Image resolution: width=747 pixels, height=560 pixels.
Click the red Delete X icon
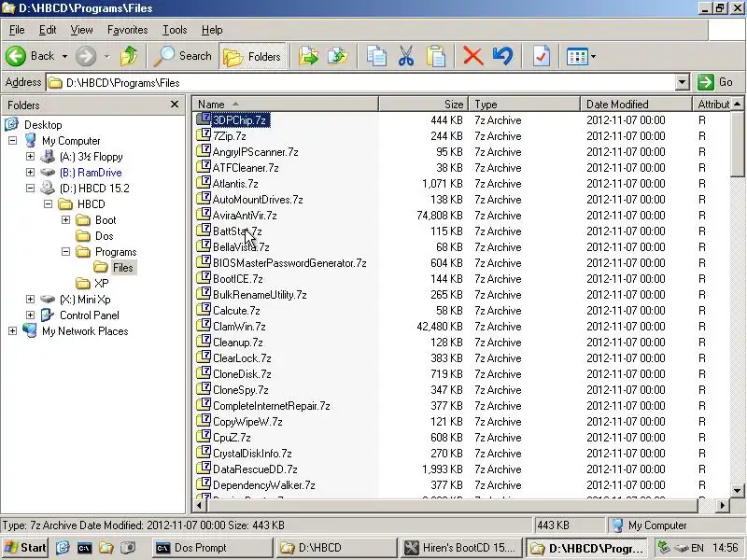coord(473,56)
